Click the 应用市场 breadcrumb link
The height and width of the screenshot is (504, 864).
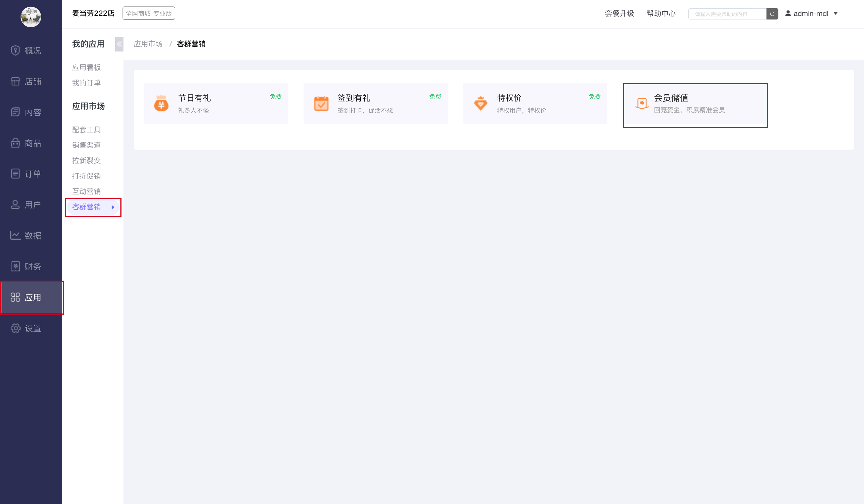[x=148, y=44]
